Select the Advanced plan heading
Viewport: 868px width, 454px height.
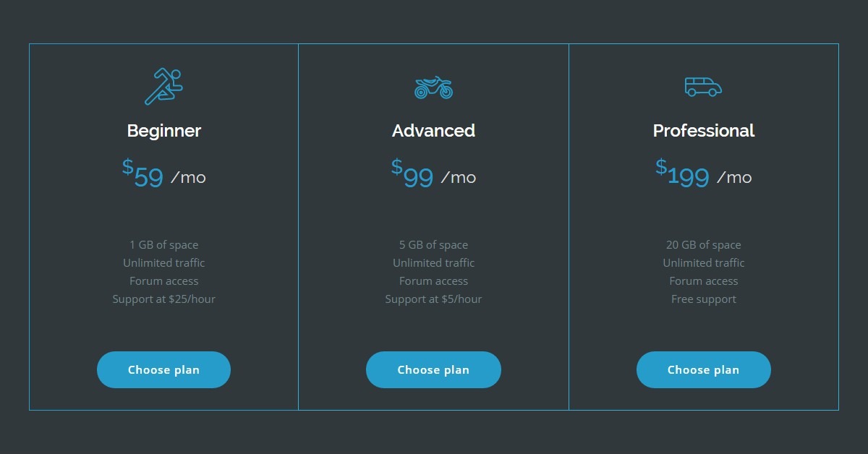click(433, 131)
